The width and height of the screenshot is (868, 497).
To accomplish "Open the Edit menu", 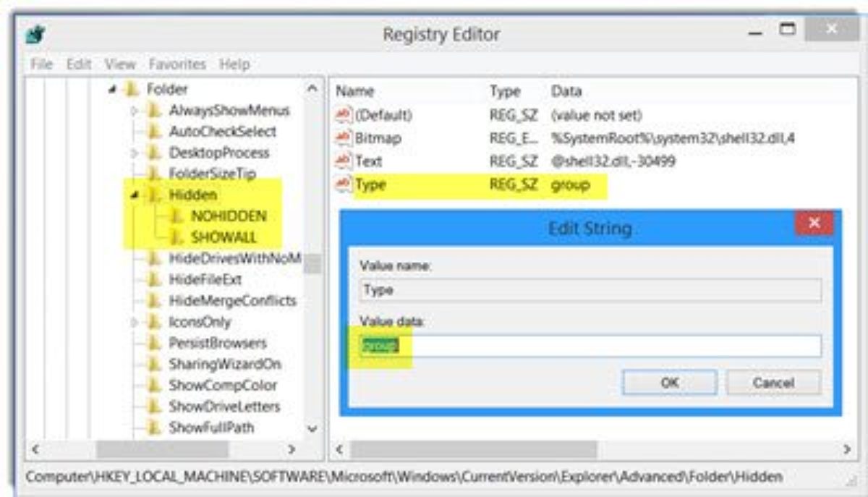I will coord(79,64).
